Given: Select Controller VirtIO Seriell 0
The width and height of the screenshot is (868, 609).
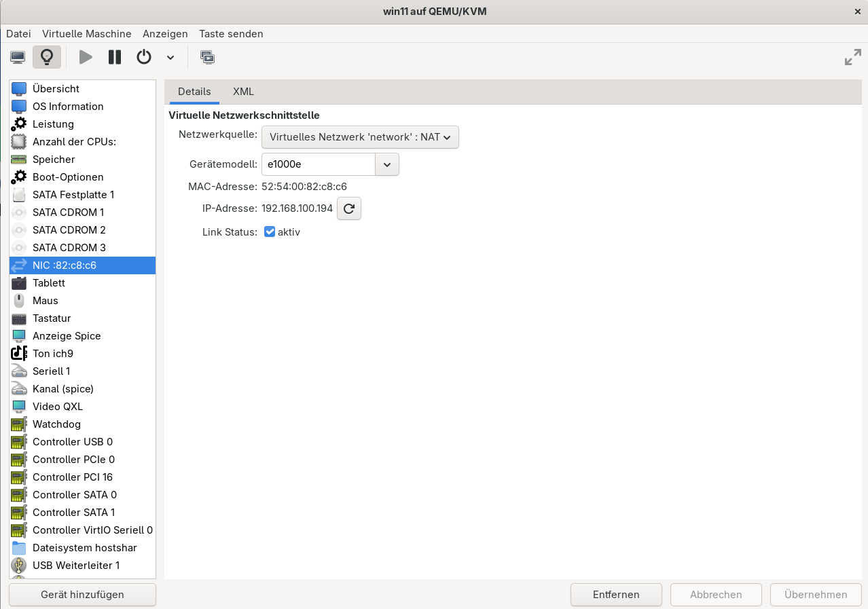Looking at the screenshot, I should [x=82, y=530].
